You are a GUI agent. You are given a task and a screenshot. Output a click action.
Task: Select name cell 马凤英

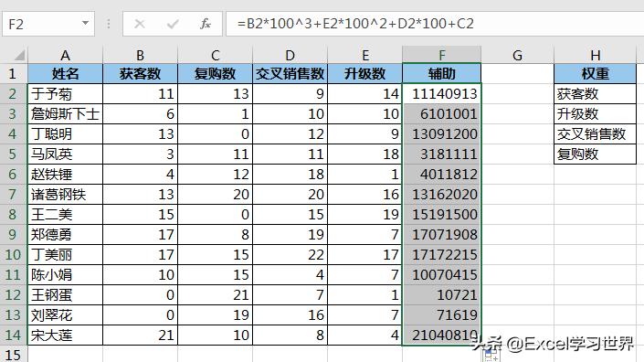tap(65, 154)
